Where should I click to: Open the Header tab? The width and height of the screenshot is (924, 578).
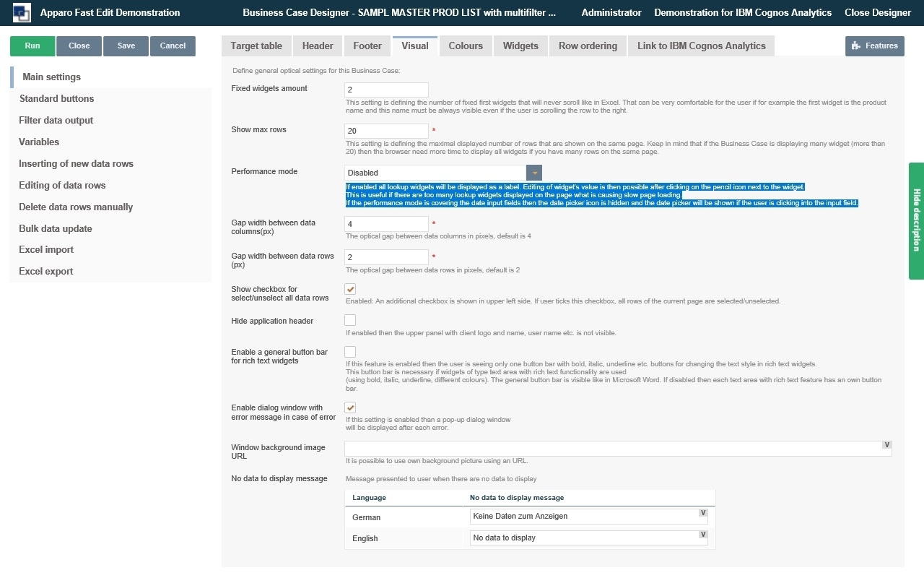[x=318, y=46]
